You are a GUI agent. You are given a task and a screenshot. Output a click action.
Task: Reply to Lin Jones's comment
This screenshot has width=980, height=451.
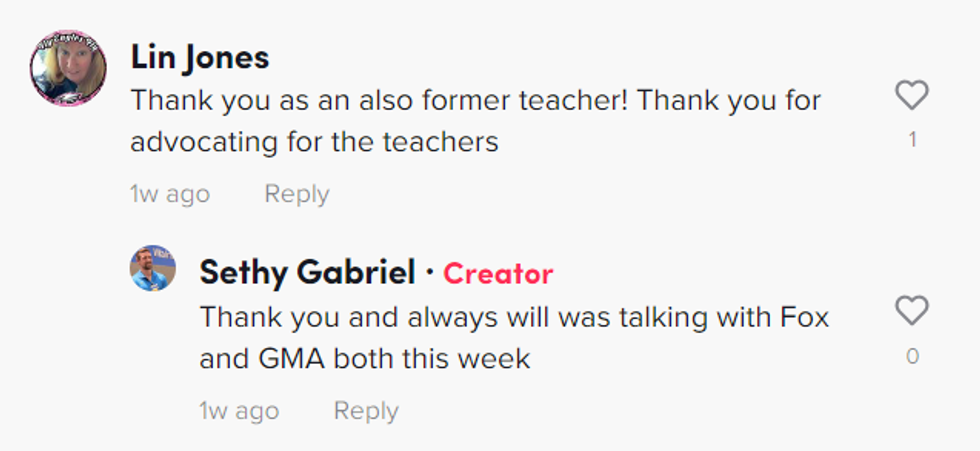[x=296, y=194]
